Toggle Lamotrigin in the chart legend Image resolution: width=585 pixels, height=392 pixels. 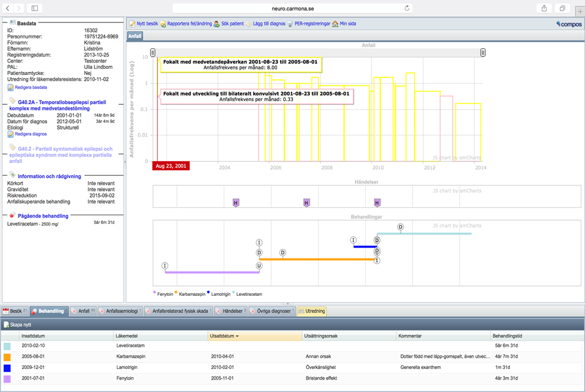[219, 294]
